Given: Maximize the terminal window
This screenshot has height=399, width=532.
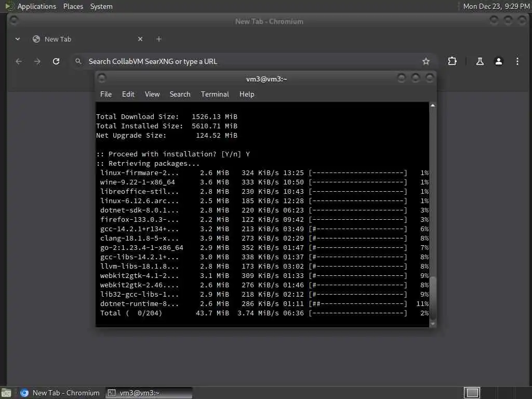Looking at the screenshot, I should pos(415,78).
